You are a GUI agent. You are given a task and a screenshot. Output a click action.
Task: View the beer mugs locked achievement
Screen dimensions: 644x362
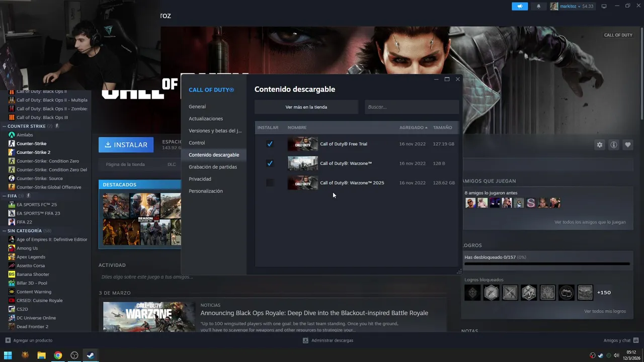[x=567, y=293]
